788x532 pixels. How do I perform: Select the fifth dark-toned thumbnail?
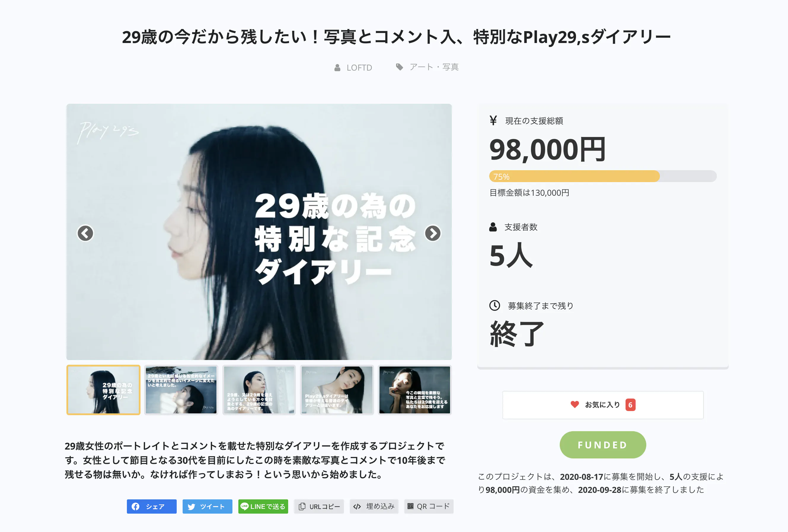click(x=415, y=390)
